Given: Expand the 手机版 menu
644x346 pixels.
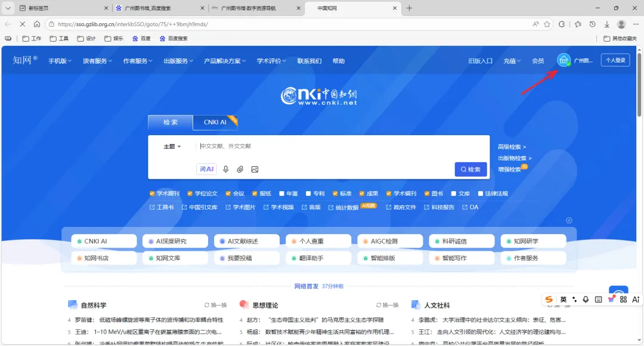Looking at the screenshot, I should (x=60, y=61).
